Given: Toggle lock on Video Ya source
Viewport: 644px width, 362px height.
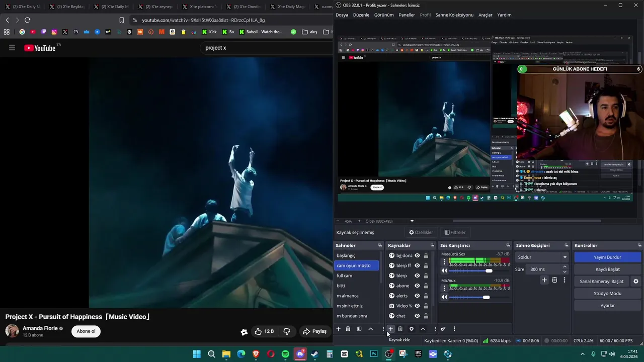Looking at the screenshot, I should pos(426,306).
